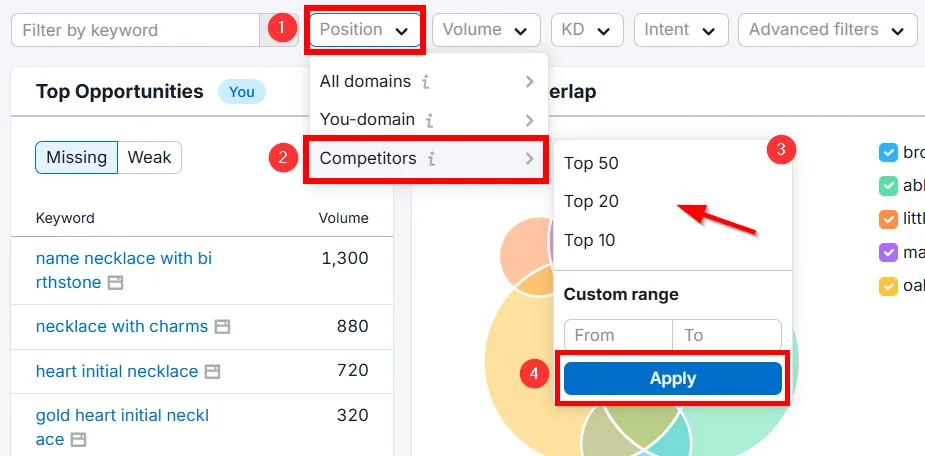Open the Position filter dropdown
Viewport: 925px width, 456px height.
pos(365,29)
